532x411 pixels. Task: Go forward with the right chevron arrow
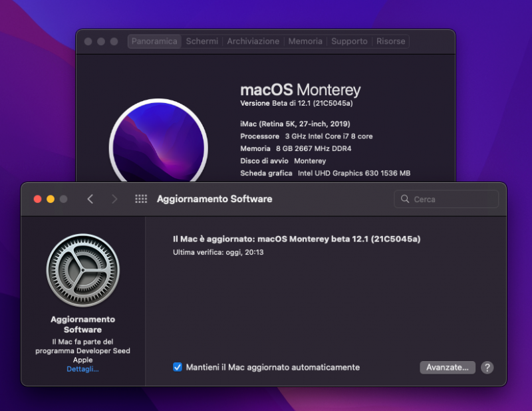[x=114, y=199]
